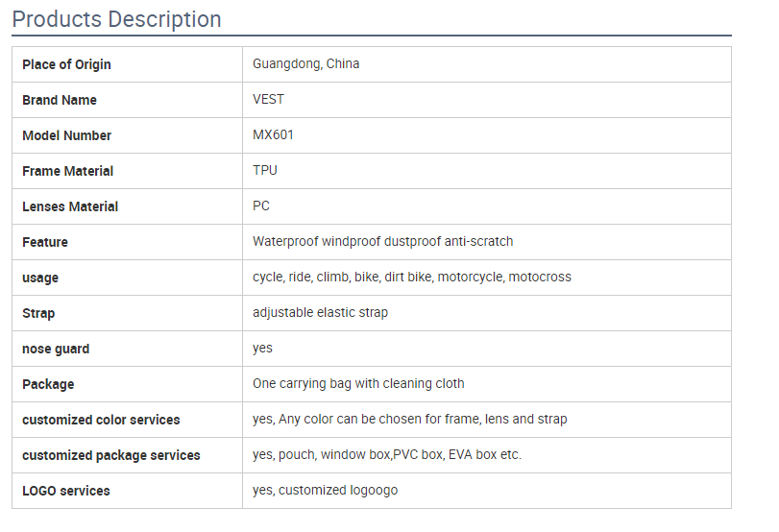Click the MX601 model value

point(273,135)
